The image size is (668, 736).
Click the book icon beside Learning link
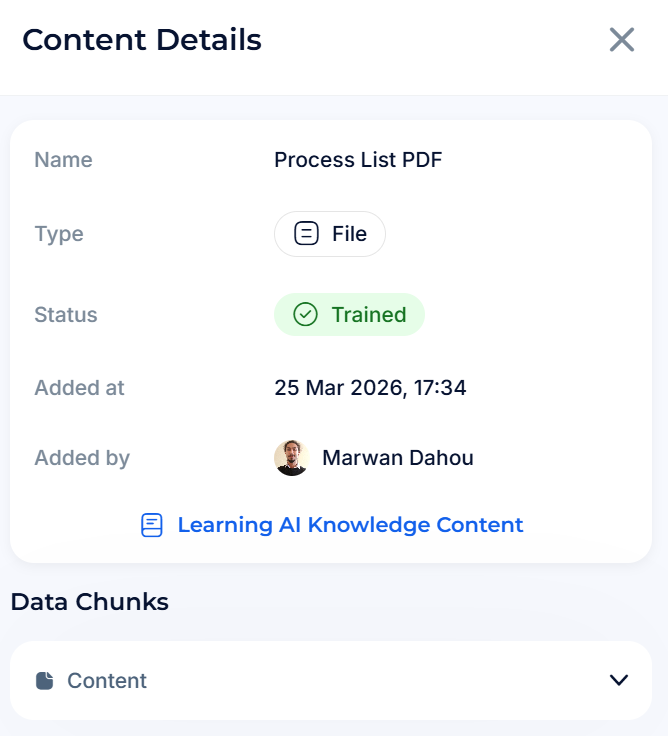click(152, 525)
